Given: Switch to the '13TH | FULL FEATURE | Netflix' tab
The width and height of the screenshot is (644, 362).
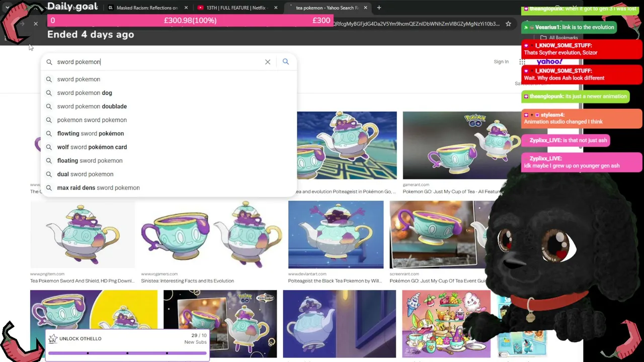Looking at the screenshot, I should [x=236, y=8].
